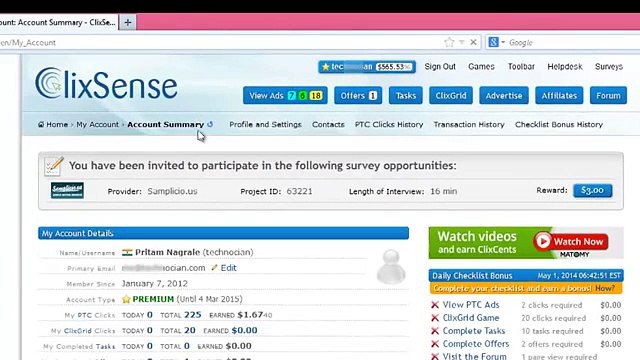This screenshot has width=640, height=360.
Task: Bookmark this page with the star icon
Action: click(449, 42)
